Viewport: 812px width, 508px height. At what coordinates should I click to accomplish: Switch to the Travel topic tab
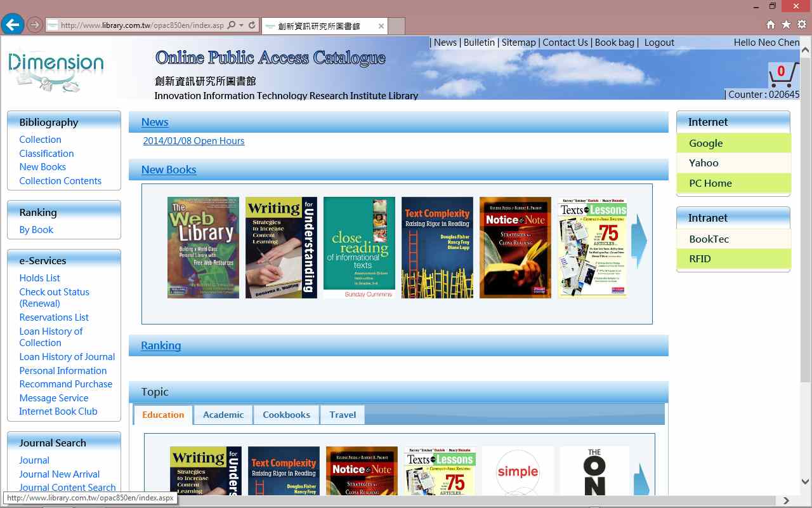343,415
